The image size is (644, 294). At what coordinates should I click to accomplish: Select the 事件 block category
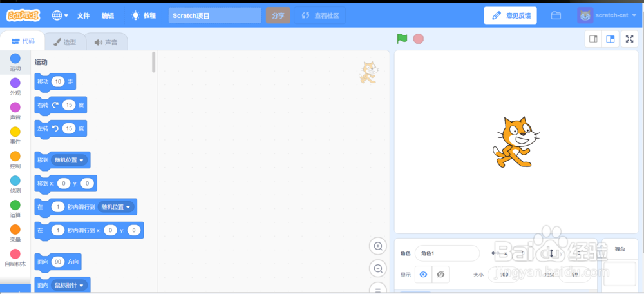15,135
